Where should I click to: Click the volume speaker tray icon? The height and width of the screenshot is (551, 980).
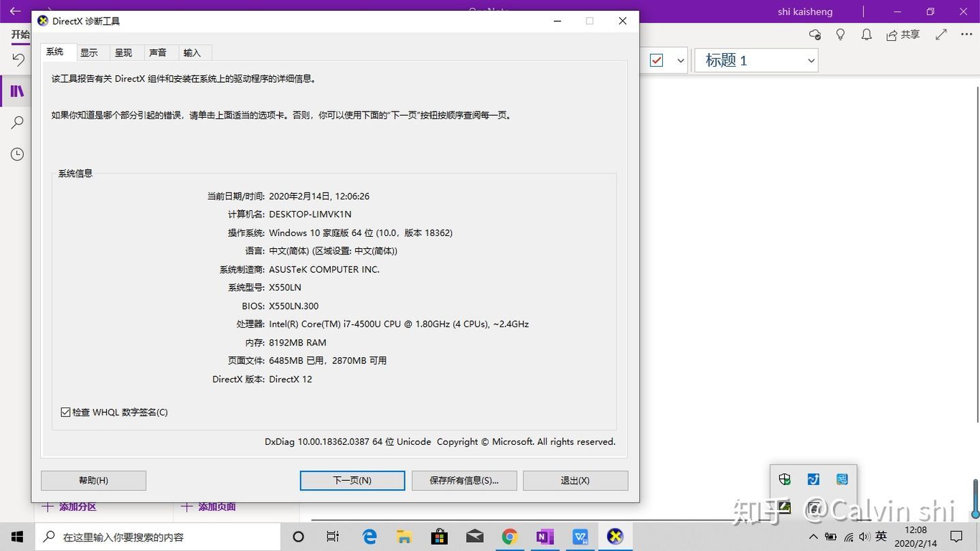864,537
